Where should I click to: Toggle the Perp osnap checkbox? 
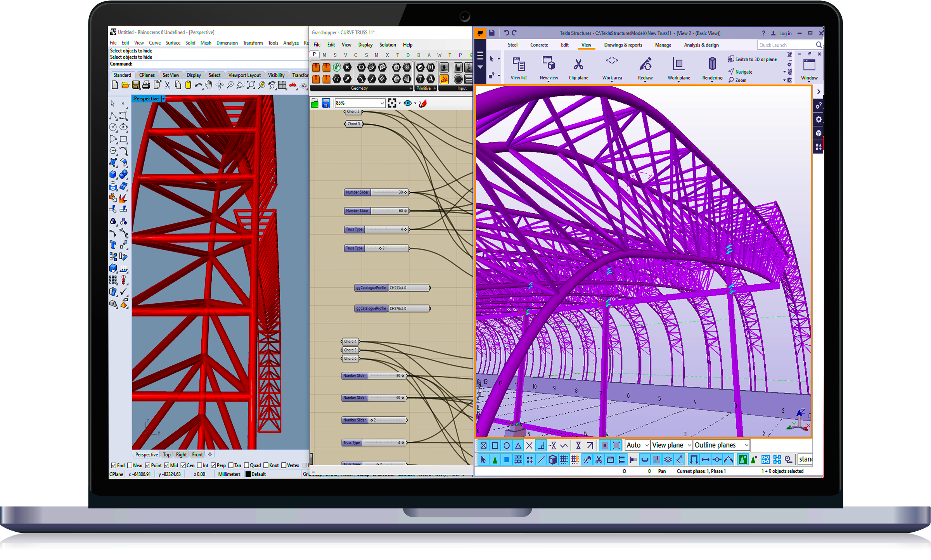pyautogui.click(x=213, y=465)
